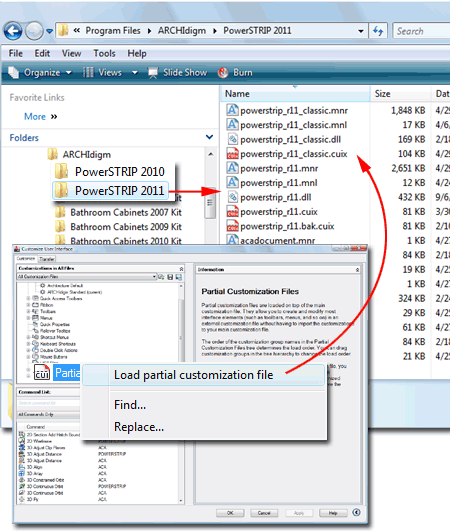Select Mouse Buttons in CUI tree
Image resolution: width=450 pixels, height=531 pixels.
point(50,357)
